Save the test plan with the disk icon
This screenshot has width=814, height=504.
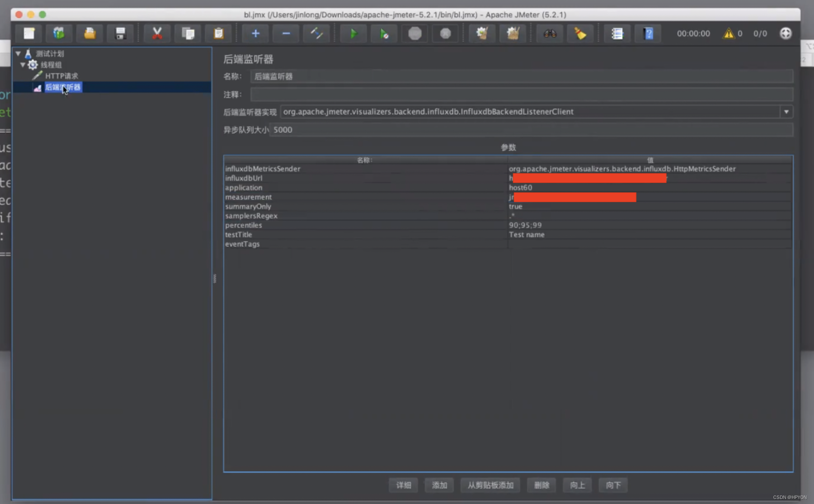(121, 33)
